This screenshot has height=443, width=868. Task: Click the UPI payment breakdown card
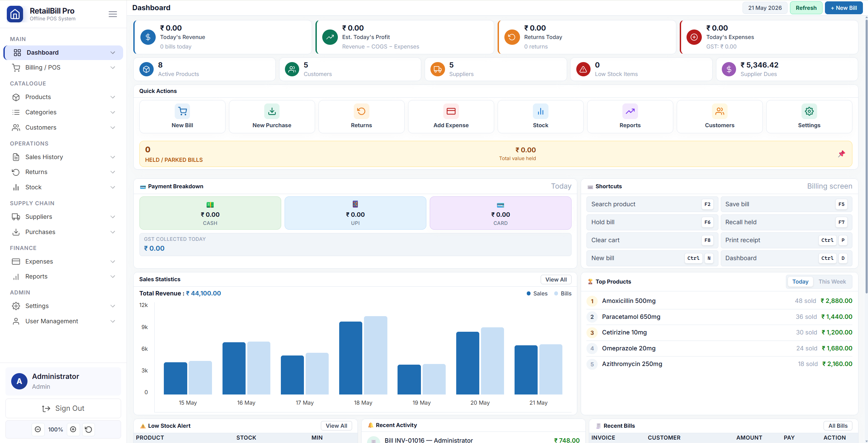point(355,213)
